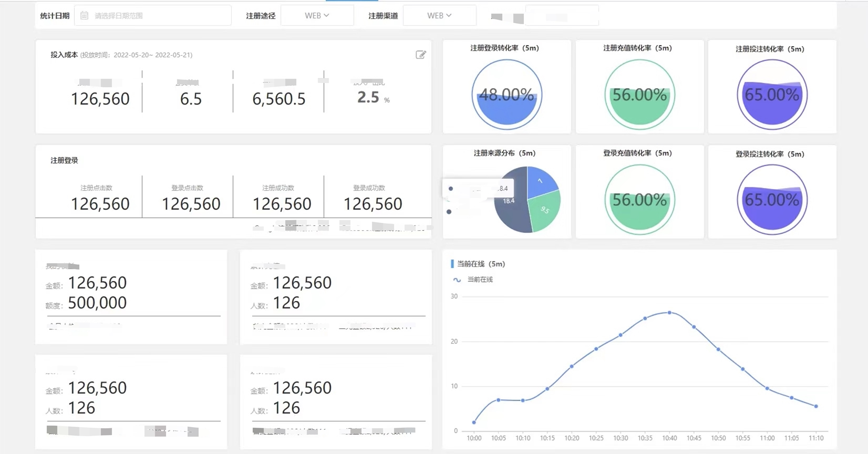The height and width of the screenshot is (454, 868).
Task: Click the 注册成功数 value 126,560
Action: tap(282, 204)
